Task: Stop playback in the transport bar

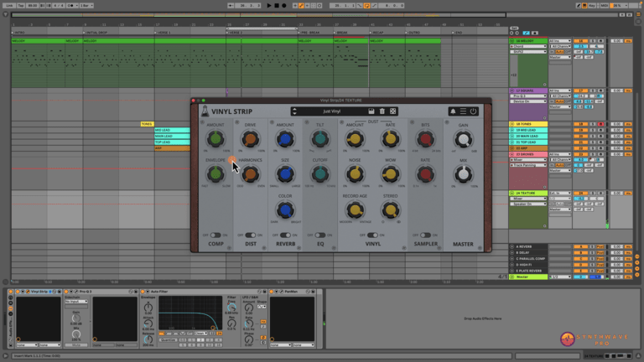Action: pyautogui.click(x=277, y=6)
